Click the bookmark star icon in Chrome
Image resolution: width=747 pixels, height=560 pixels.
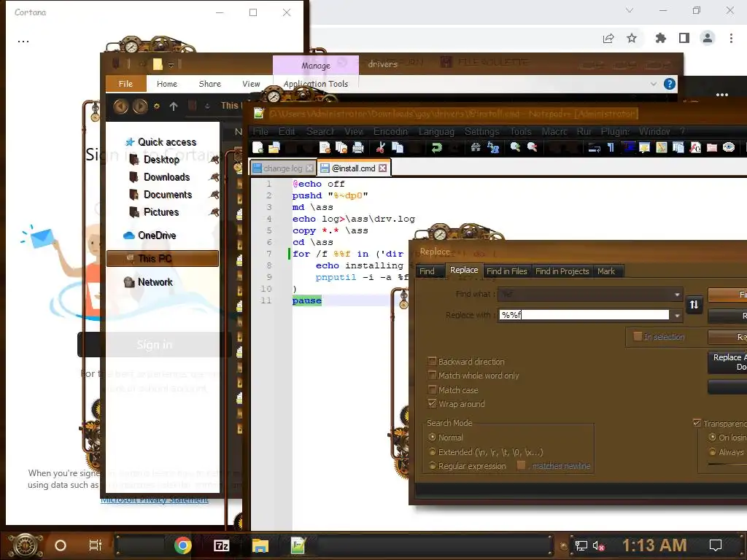point(632,38)
